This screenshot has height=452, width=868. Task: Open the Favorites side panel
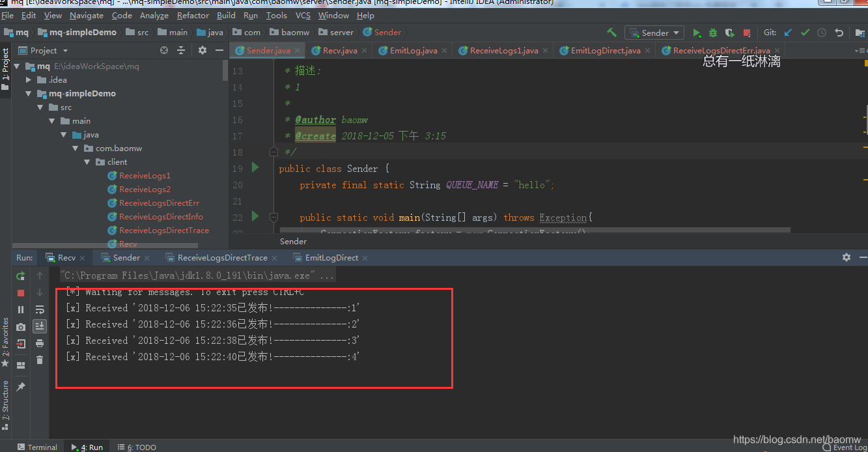click(x=5, y=342)
